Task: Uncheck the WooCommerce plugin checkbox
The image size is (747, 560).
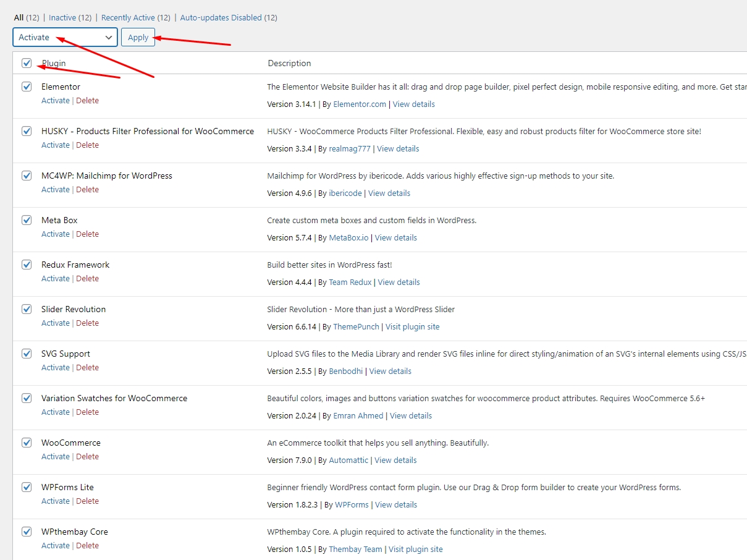Action: pos(27,443)
